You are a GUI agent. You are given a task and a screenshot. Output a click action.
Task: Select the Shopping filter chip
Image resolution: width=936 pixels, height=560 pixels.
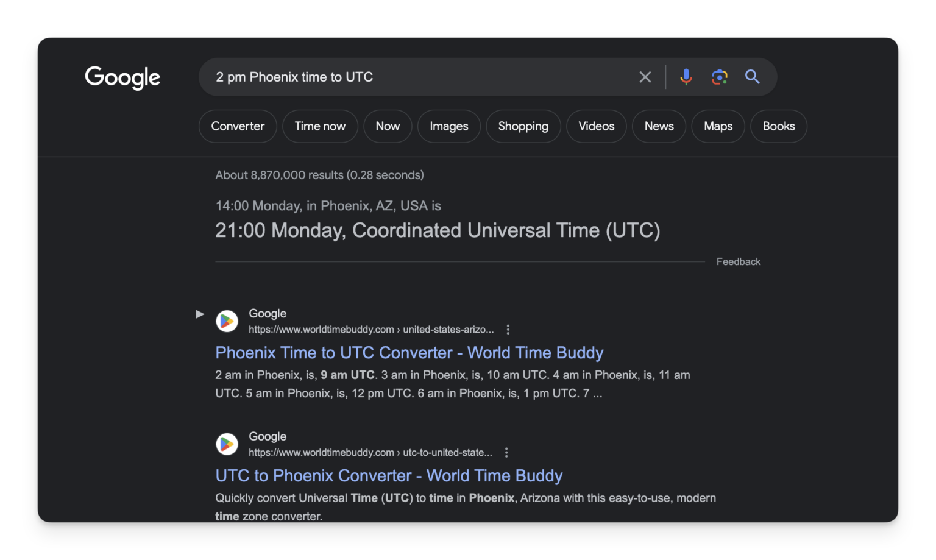523,126
